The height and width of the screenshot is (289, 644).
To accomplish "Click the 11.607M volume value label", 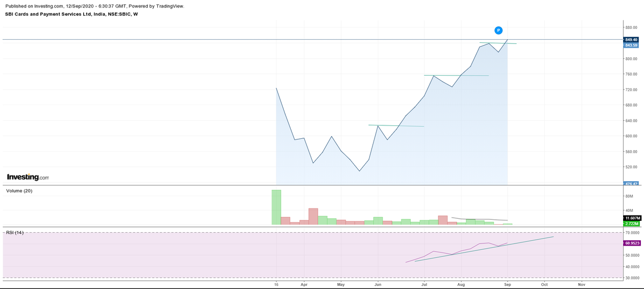I will [631, 218].
